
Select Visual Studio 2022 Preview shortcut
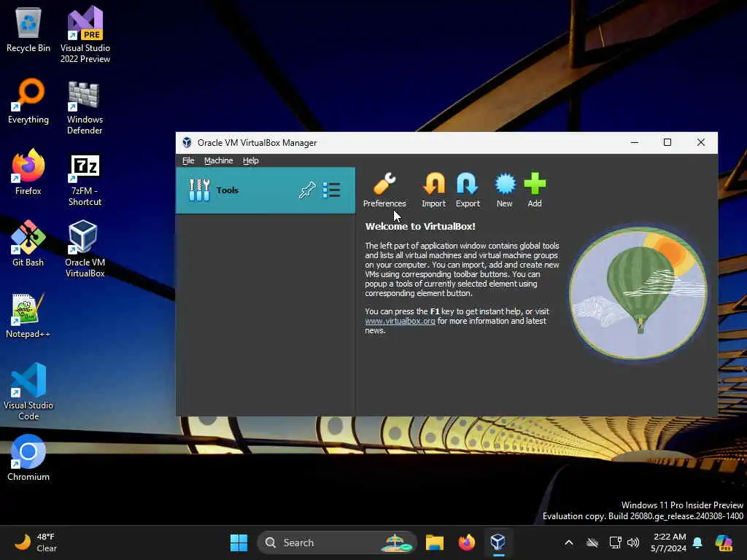click(85, 35)
